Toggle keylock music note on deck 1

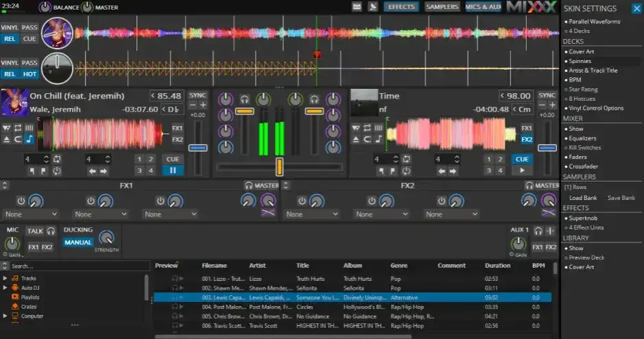pyautogui.click(x=29, y=140)
